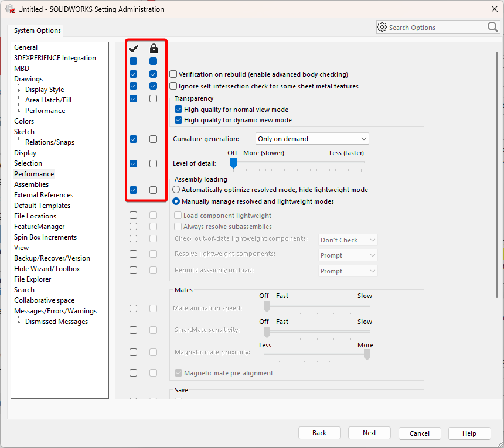This screenshot has height=448, width=504.
Task: Open Display Style under Drawings
Action: (x=45, y=90)
